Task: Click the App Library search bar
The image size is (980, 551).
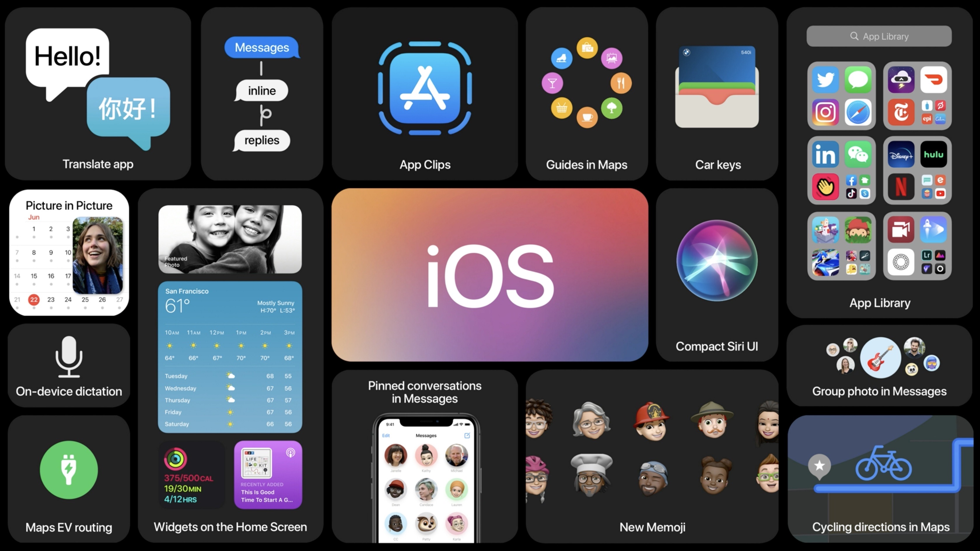Action: 880,37
